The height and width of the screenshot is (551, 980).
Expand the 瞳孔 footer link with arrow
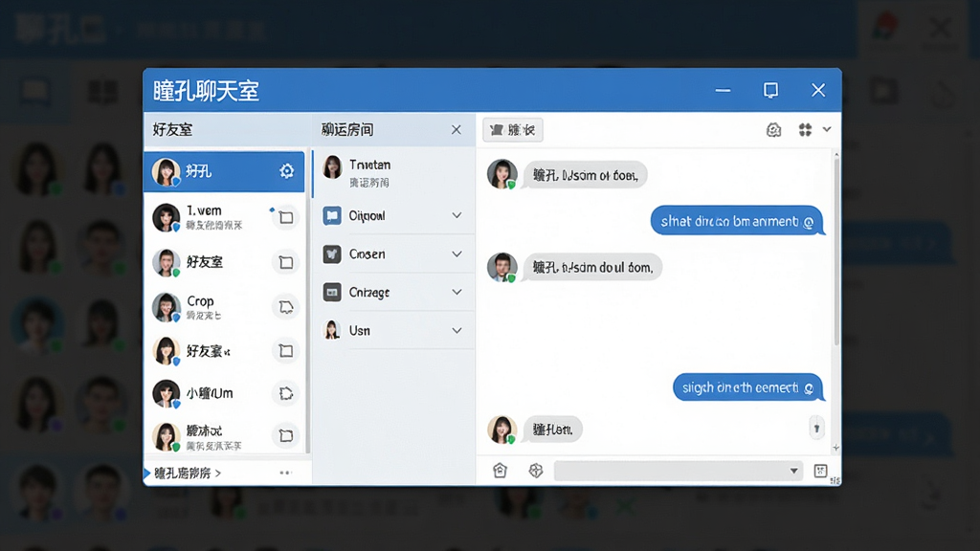coord(187,474)
